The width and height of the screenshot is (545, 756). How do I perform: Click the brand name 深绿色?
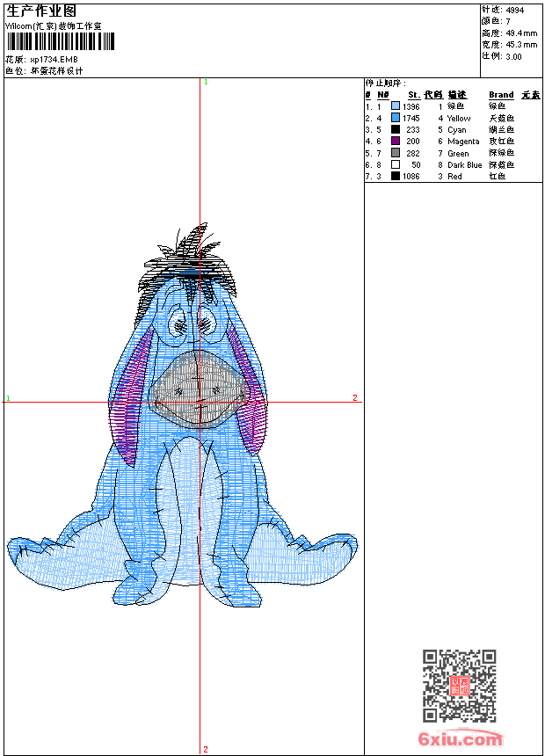pyautogui.click(x=502, y=153)
